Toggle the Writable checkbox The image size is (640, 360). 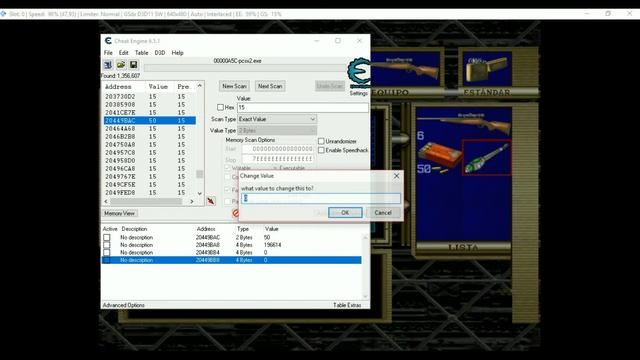tap(227, 168)
